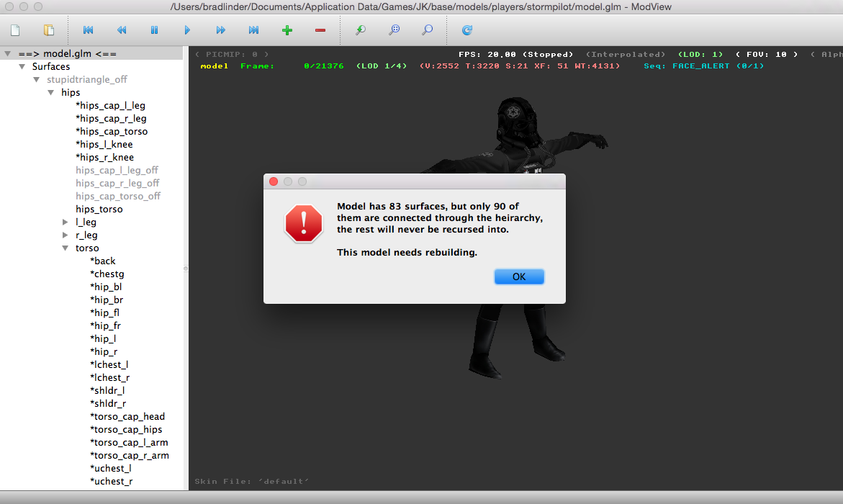843x504 pixels.
Task: Select *hips_cap_torso surface
Action: click(112, 131)
